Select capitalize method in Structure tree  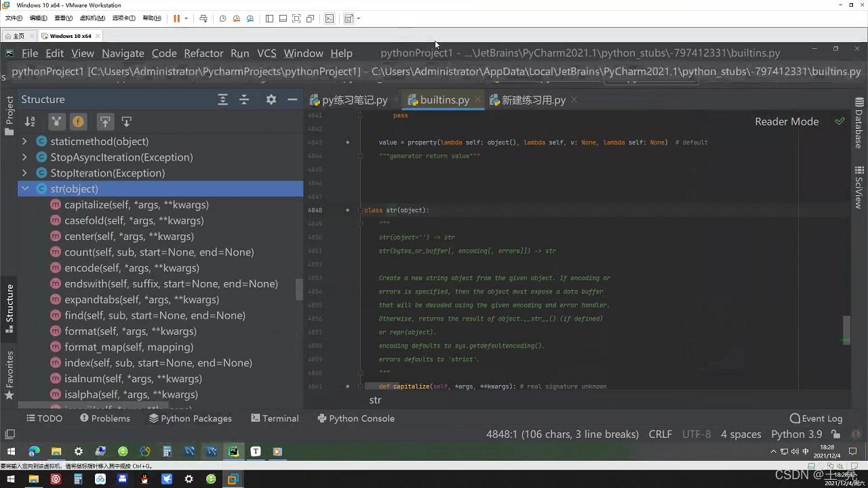[136, 205]
